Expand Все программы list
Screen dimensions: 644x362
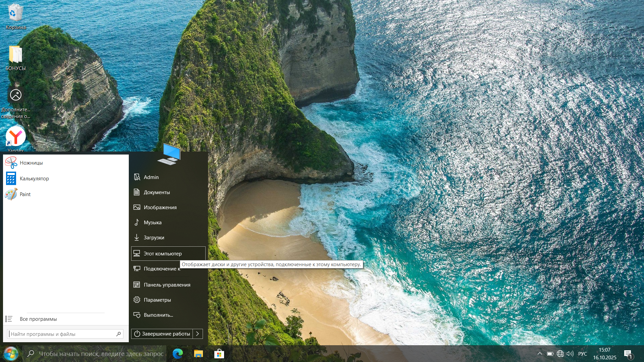38,319
